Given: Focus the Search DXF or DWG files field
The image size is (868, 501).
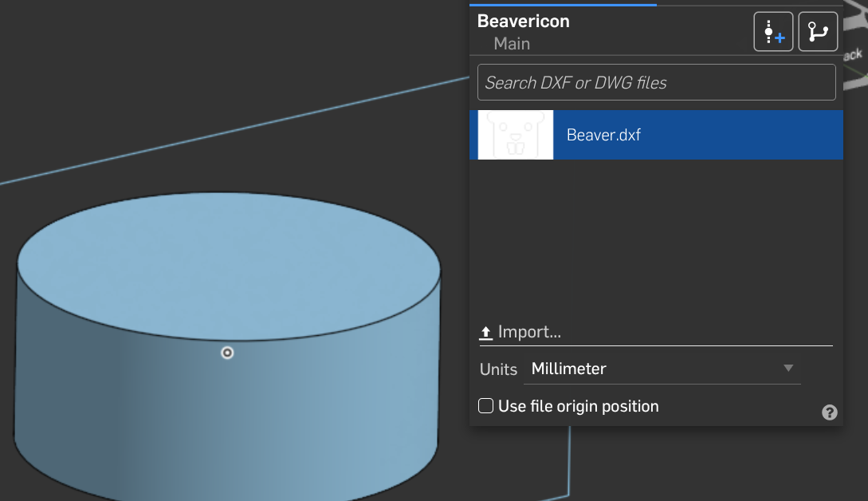Looking at the screenshot, I should (656, 82).
